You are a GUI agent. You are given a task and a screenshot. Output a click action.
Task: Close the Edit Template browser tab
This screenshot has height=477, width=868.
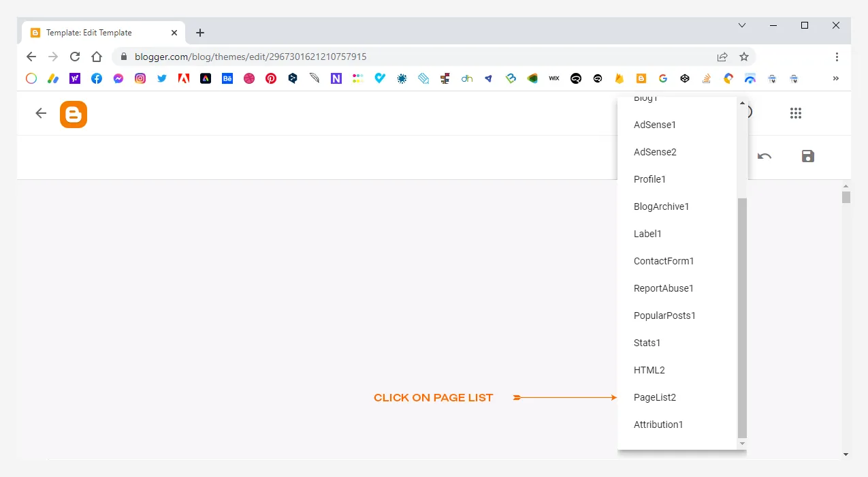point(174,33)
